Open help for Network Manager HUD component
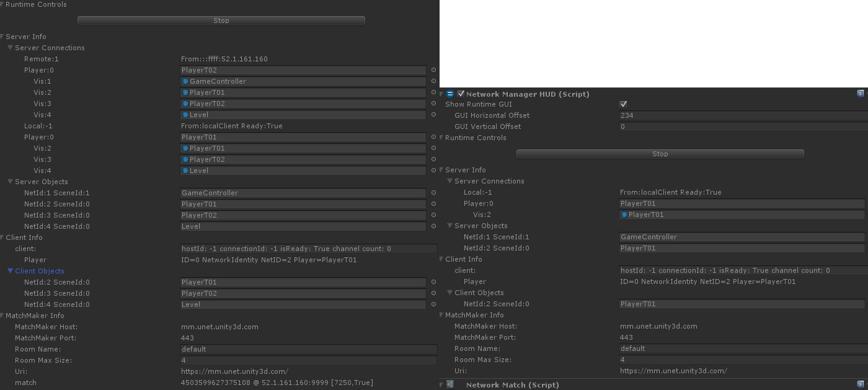 (x=861, y=94)
